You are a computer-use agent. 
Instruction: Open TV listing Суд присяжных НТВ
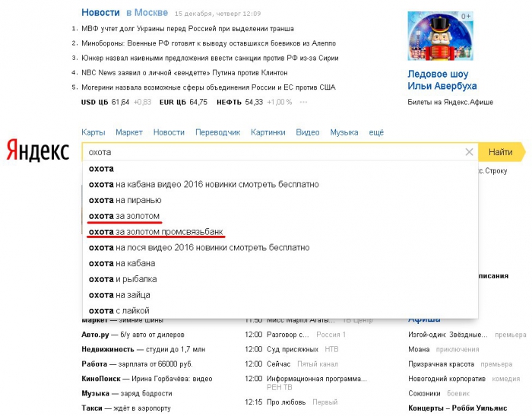pyautogui.click(x=291, y=349)
